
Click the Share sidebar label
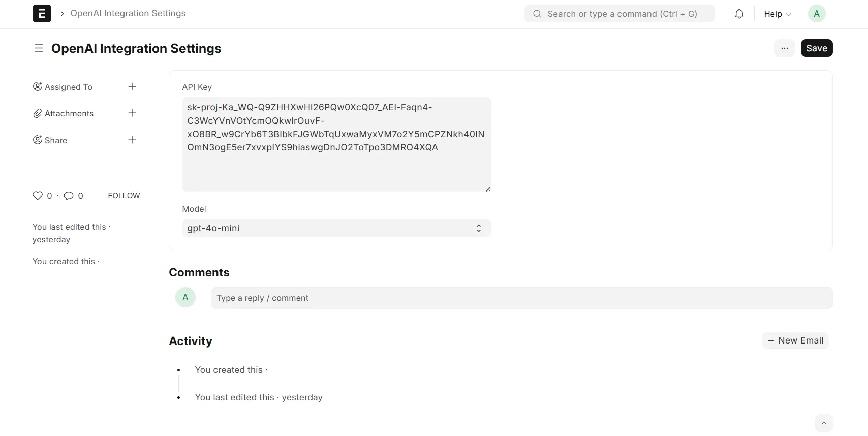[x=56, y=140]
